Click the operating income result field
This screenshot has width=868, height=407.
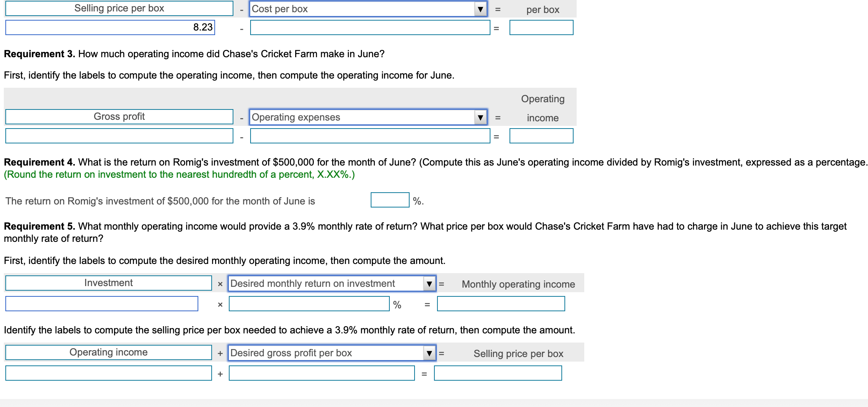click(541, 136)
